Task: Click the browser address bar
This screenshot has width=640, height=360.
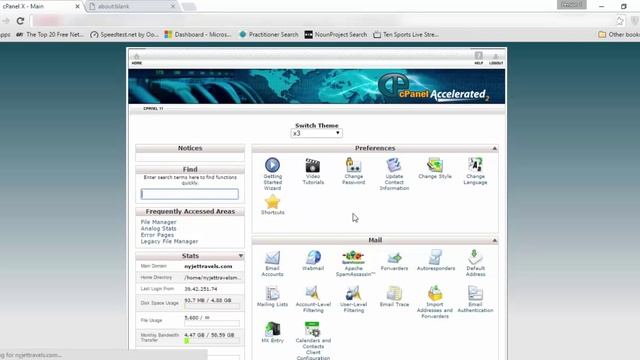Action: pyautogui.click(x=322, y=21)
